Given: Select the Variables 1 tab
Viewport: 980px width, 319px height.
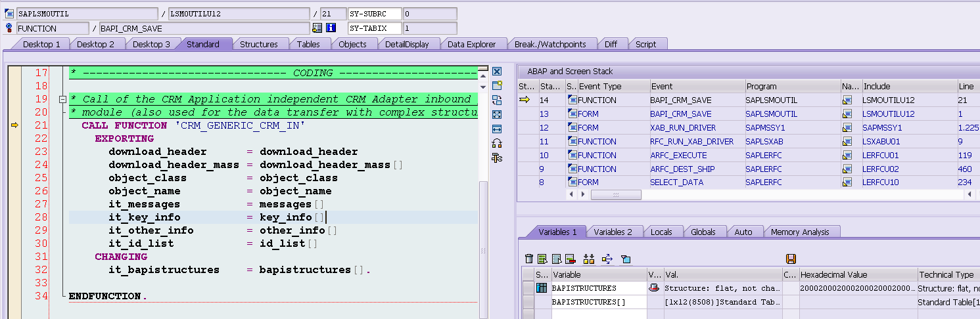Looking at the screenshot, I should click(x=557, y=232).
